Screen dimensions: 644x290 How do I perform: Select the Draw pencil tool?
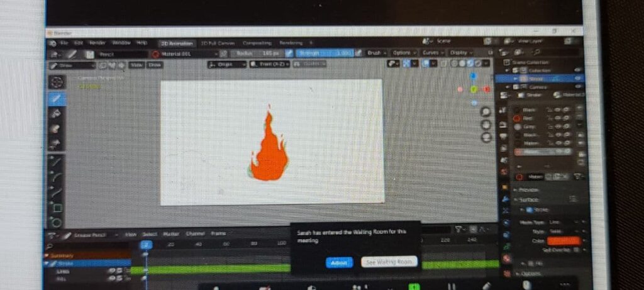tap(57, 99)
